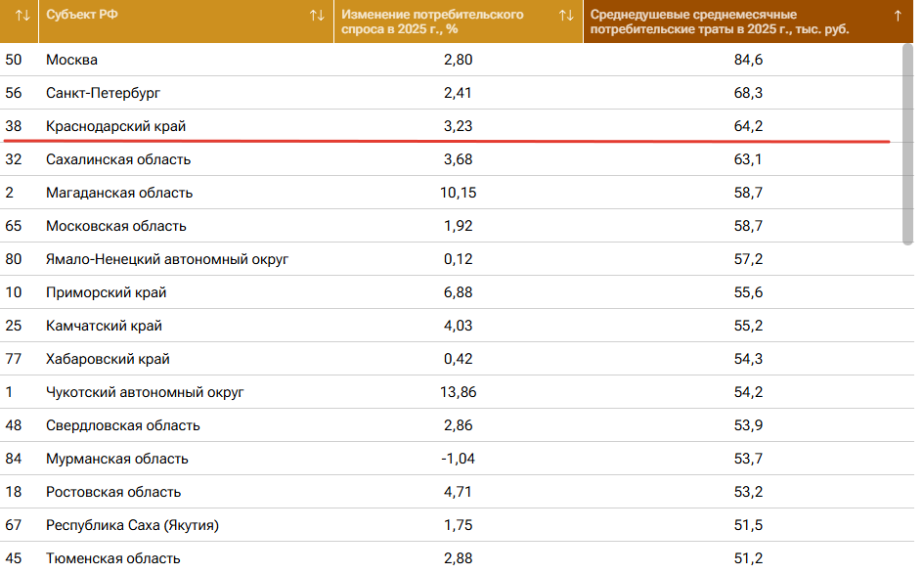The width and height of the screenshot is (924, 574).
Task: Select Сахалинская область cell
Action: tap(118, 159)
